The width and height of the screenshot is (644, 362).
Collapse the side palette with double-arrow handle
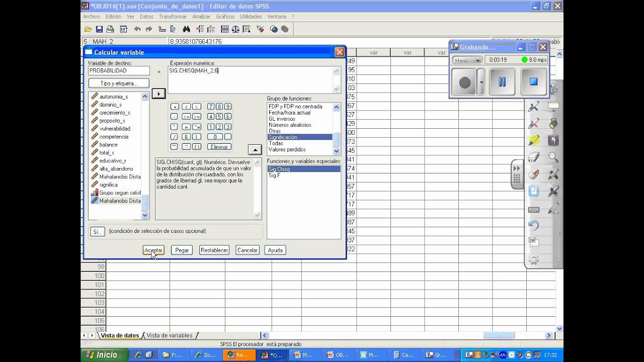(x=516, y=168)
